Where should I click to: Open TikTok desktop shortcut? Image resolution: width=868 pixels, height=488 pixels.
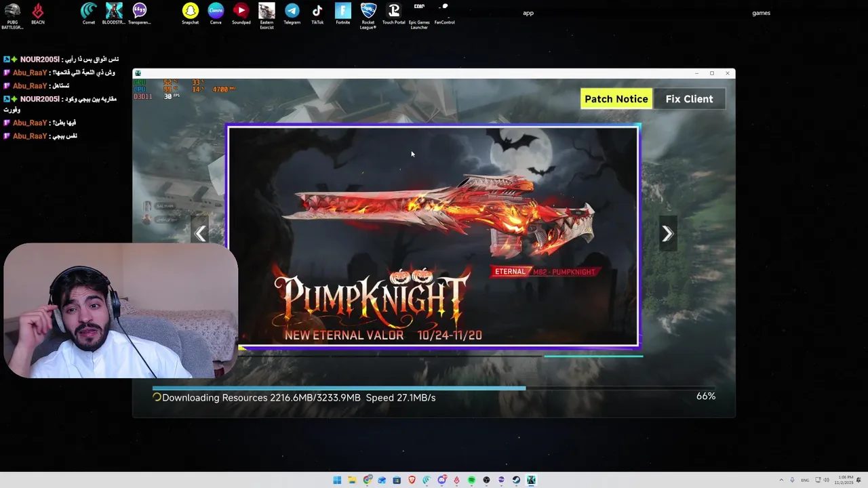[317, 14]
